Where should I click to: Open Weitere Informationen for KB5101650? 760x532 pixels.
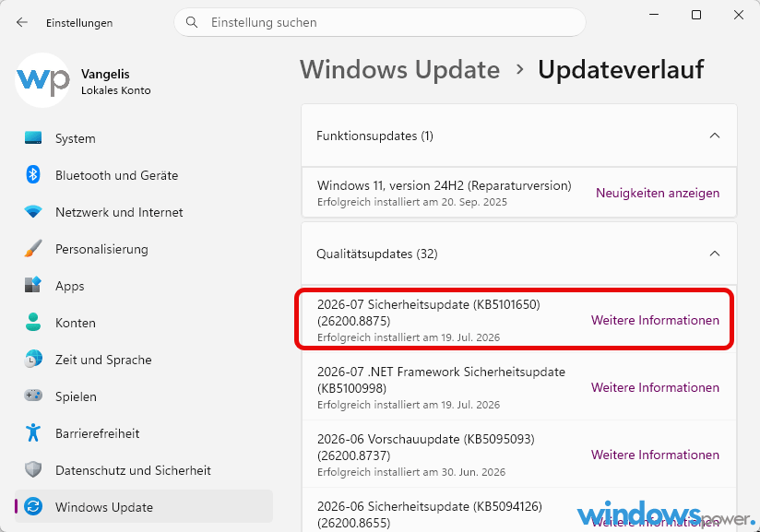coord(655,320)
